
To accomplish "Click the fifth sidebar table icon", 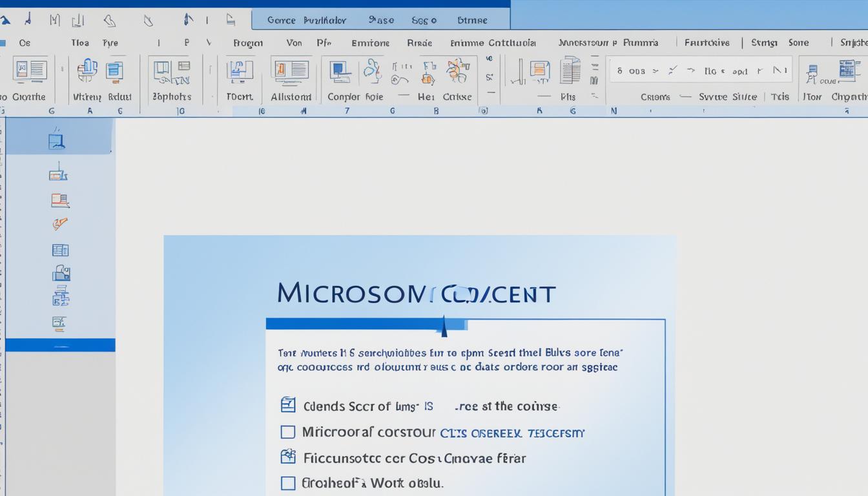I will (x=60, y=250).
